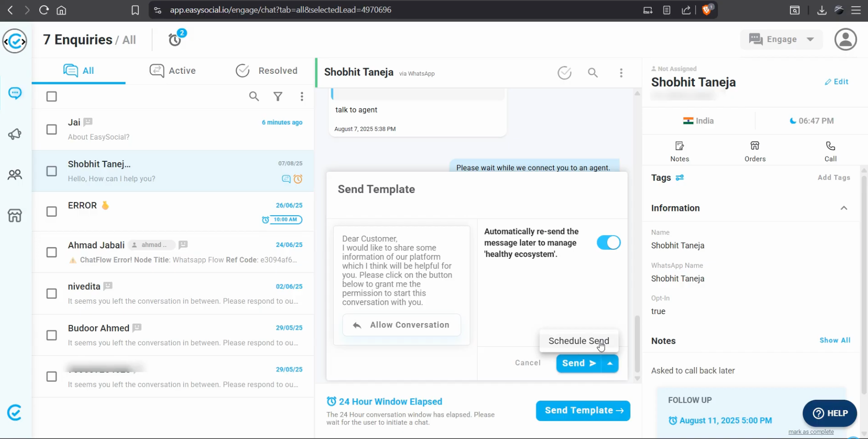Cancel the Send Template dialog
Screen dimensions: 868x439
pos(527,363)
